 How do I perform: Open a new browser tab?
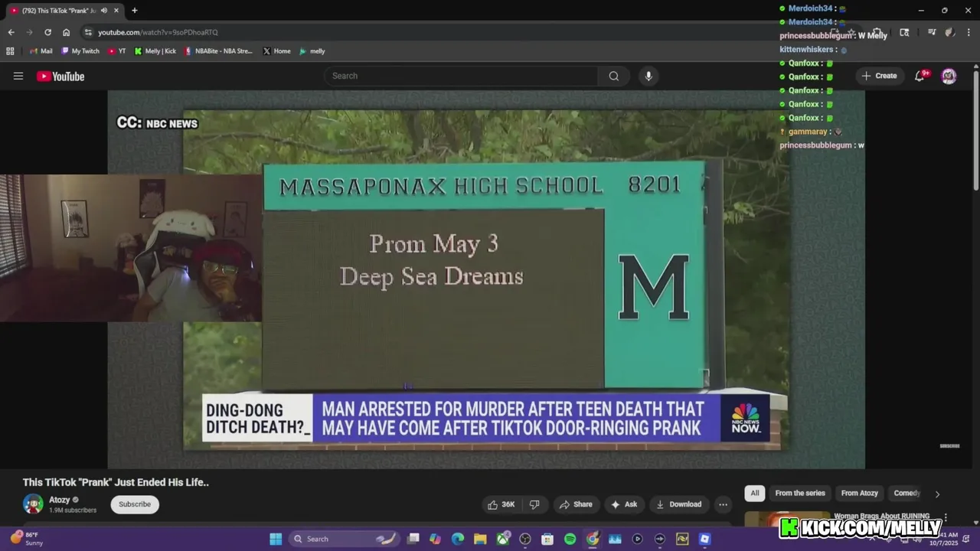tap(135, 11)
